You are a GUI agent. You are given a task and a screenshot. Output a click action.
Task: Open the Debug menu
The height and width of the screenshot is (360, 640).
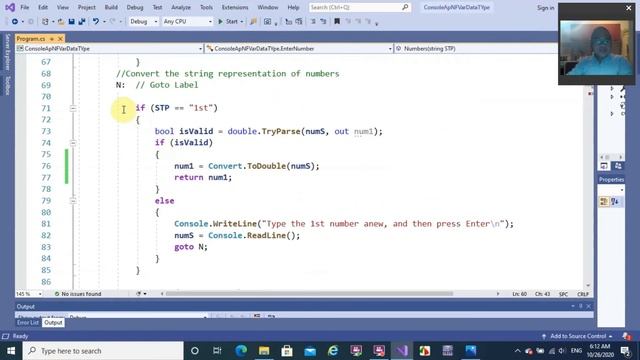pos(135,7)
